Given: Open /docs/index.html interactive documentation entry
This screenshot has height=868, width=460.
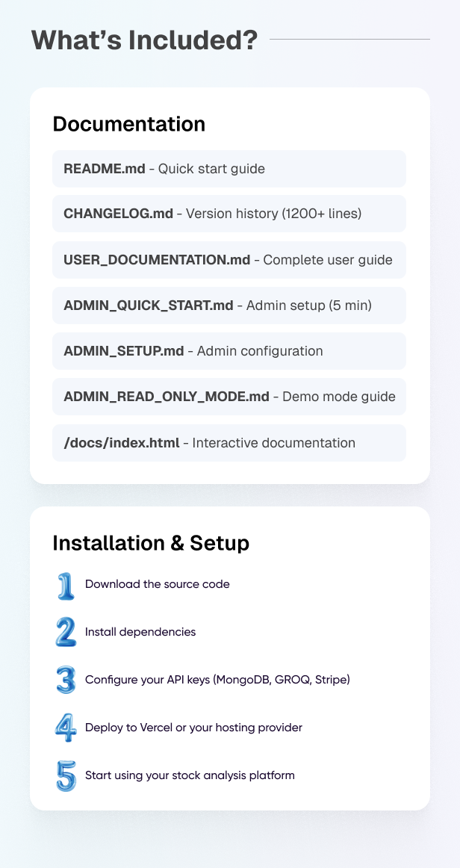Looking at the screenshot, I should pos(229,443).
